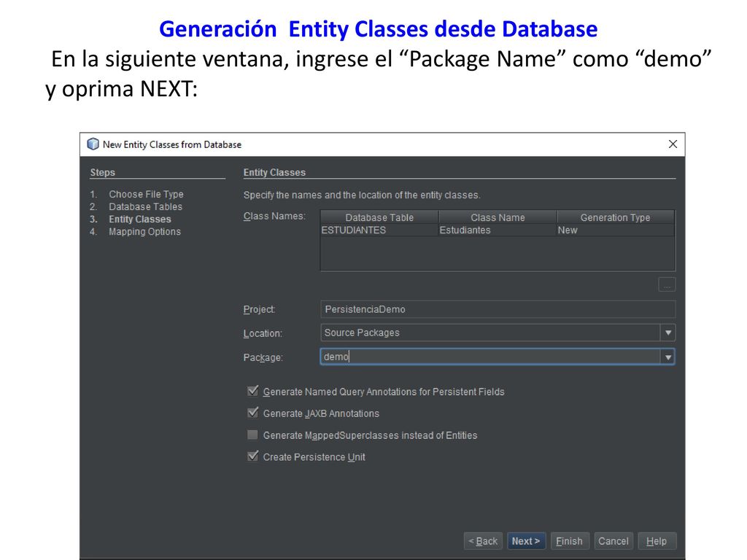
Task: Click the slide heading Generación Entity Classes desde Database
Action: [379, 28]
